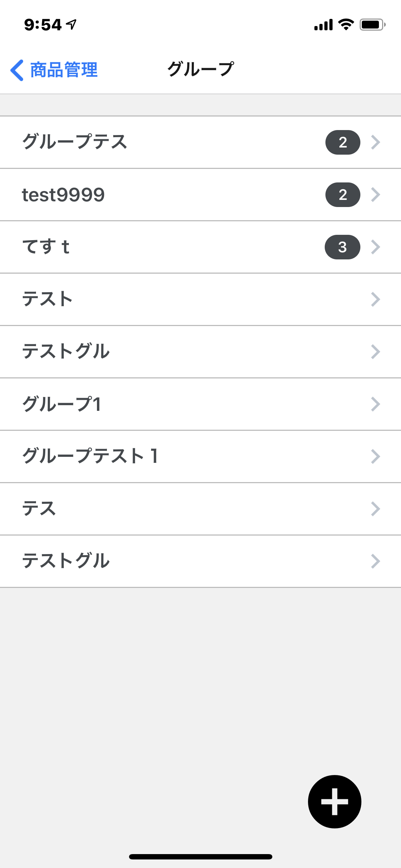
Task: Tap the chevron on the テスト row
Action: coord(376,299)
